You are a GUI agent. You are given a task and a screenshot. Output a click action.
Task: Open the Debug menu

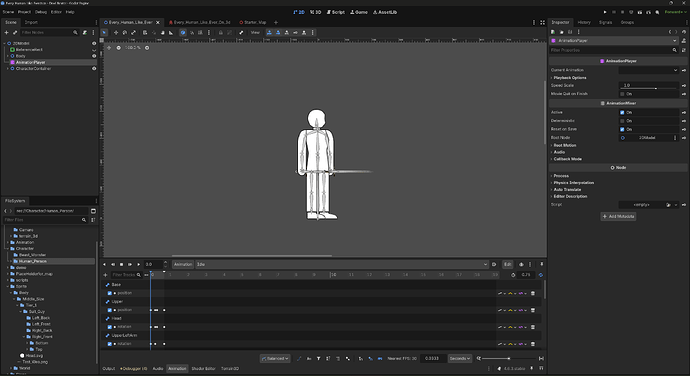tap(40, 12)
